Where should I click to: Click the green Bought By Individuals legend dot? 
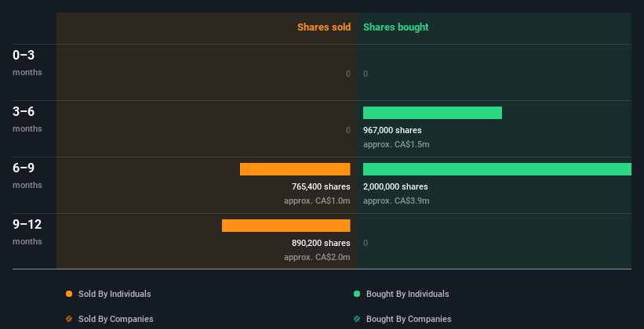tap(357, 294)
